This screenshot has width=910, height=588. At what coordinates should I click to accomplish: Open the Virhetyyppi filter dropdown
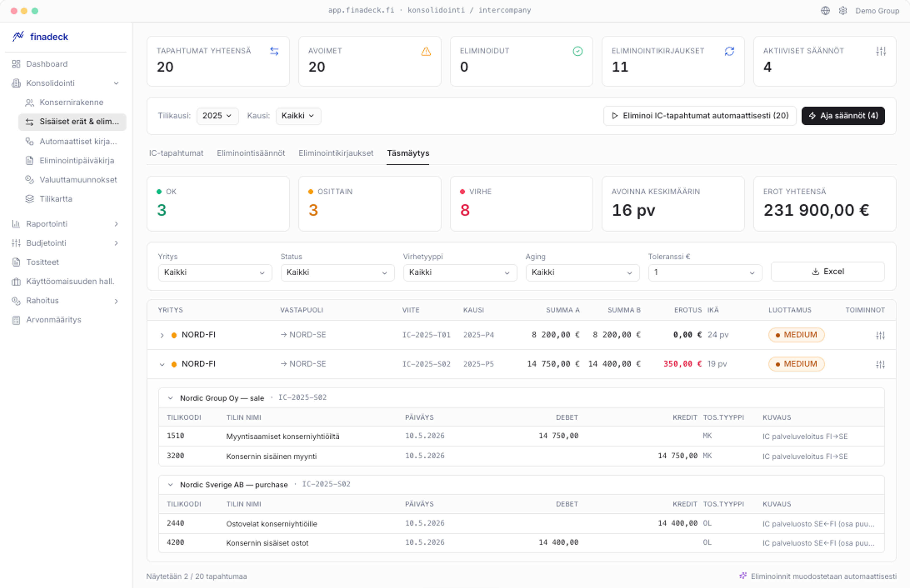(460, 273)
